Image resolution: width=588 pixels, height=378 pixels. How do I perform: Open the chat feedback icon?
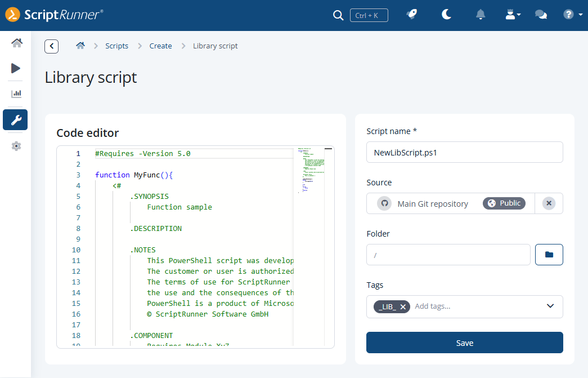point(541,15)
